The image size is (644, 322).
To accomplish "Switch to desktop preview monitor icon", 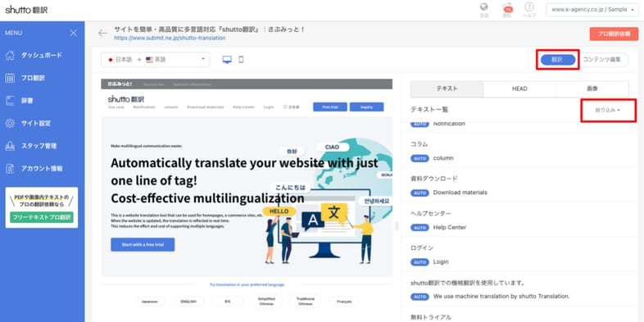I will click(x=227, y=60).
